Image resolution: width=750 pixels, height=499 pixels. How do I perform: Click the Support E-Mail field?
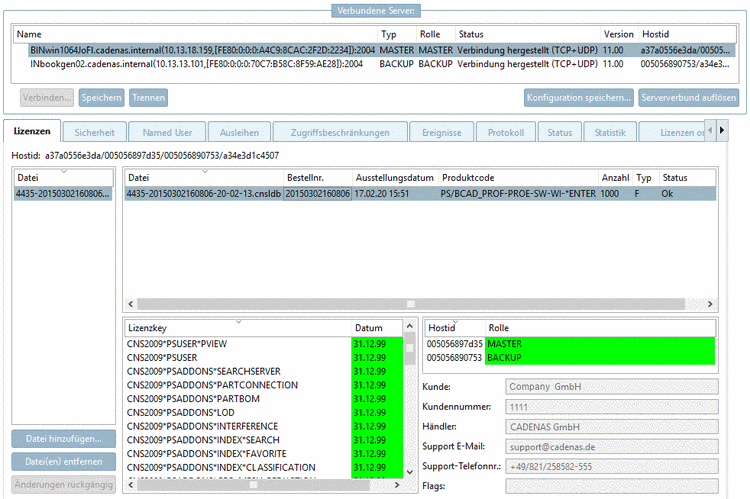pyautogui.click(x=612, y=446)
